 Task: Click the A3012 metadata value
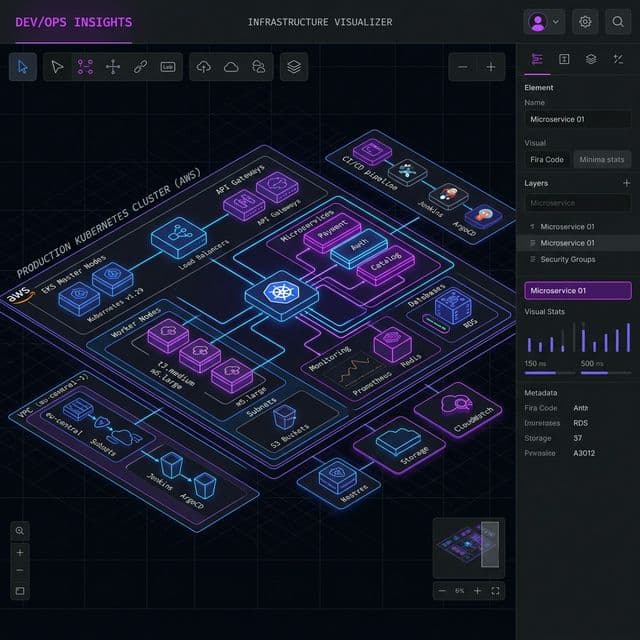(584, 453)
